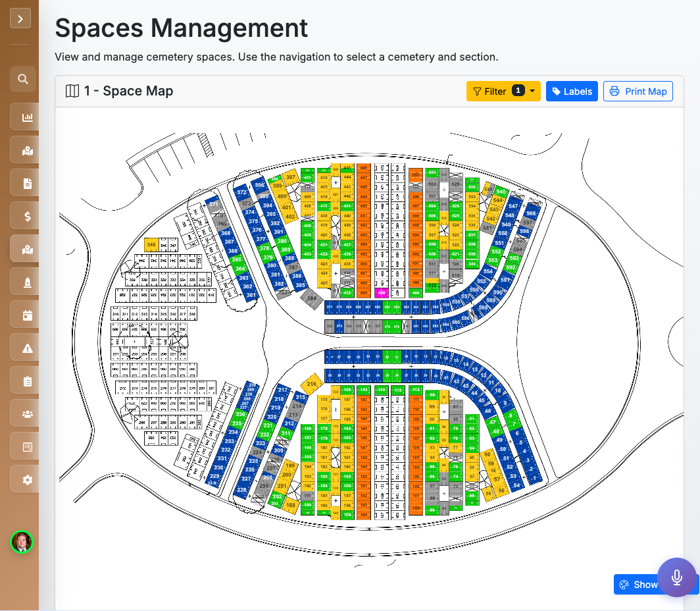Click the Print Map button

637,91
